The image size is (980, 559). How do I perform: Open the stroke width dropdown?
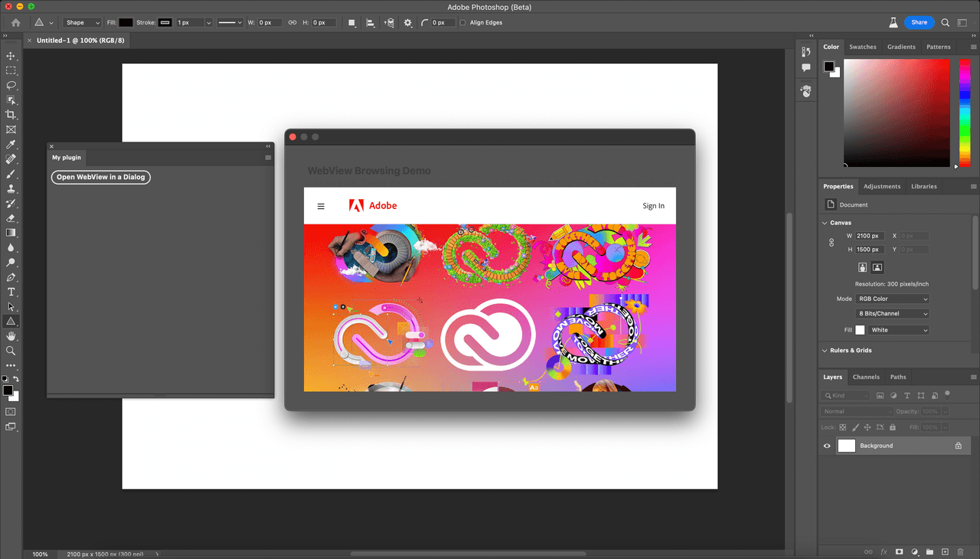[x=208, y=22]
